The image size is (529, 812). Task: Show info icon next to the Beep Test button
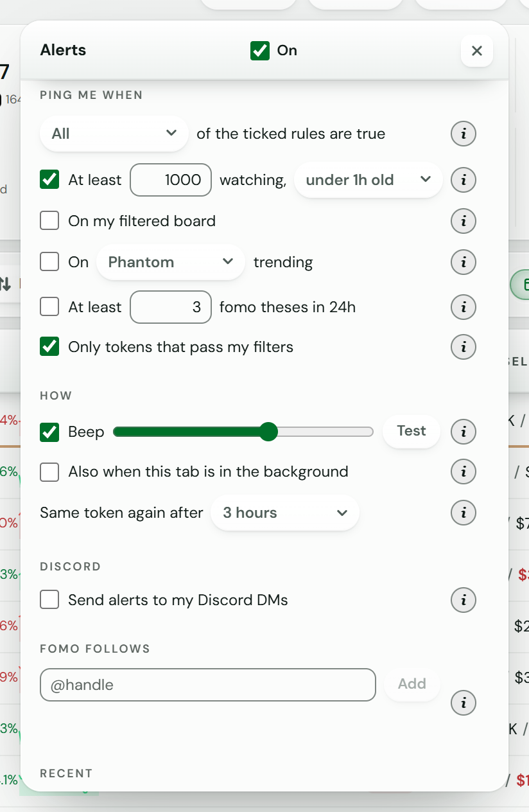tap(464, 432)
